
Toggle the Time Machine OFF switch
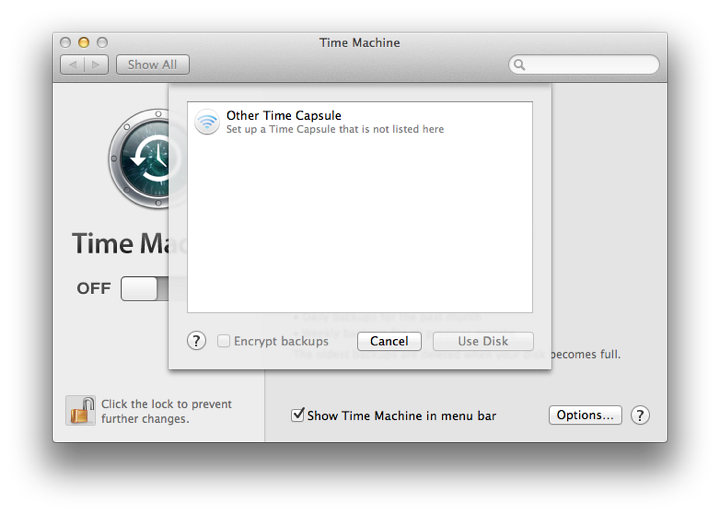point(145,289)
